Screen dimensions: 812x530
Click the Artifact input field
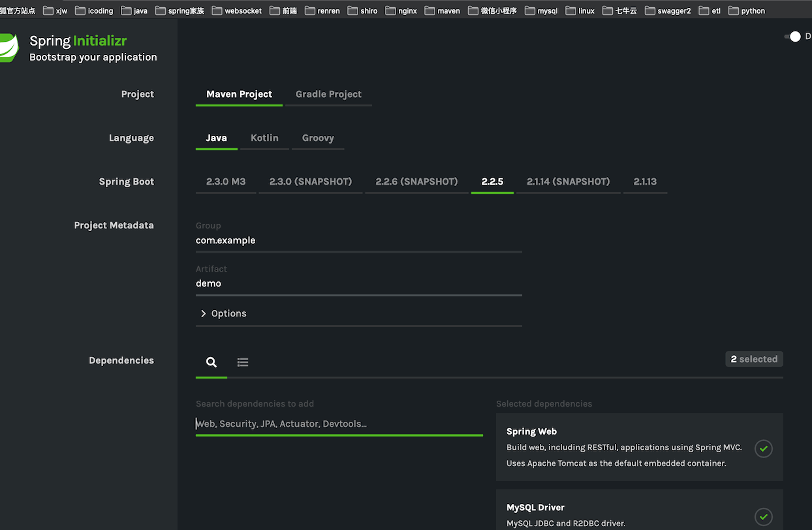359,284
